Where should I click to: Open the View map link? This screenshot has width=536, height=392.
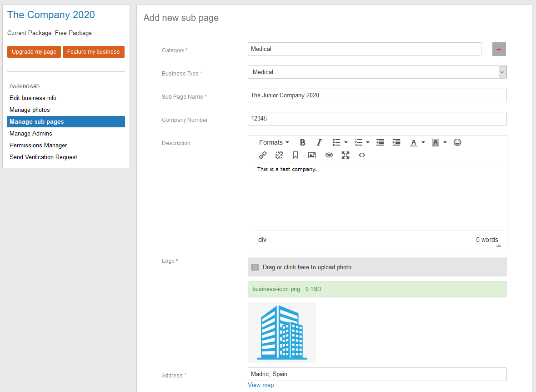[261, 385]
